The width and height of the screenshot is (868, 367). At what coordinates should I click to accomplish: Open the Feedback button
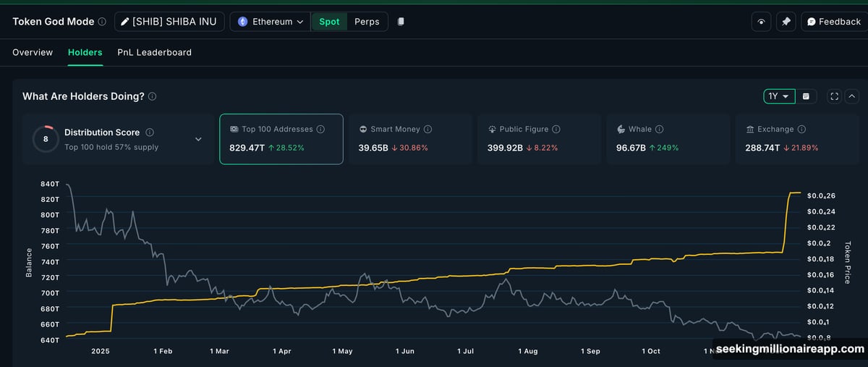pos(834,22)
